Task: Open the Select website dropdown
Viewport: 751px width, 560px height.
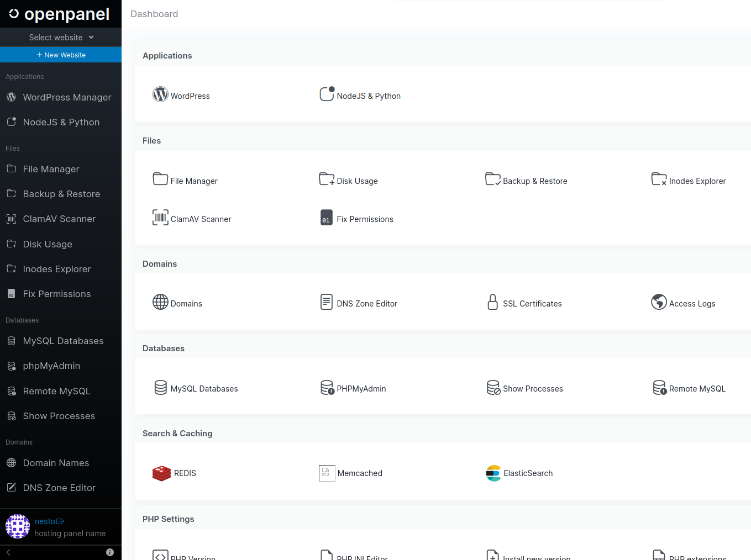Action: click(61, 38)
